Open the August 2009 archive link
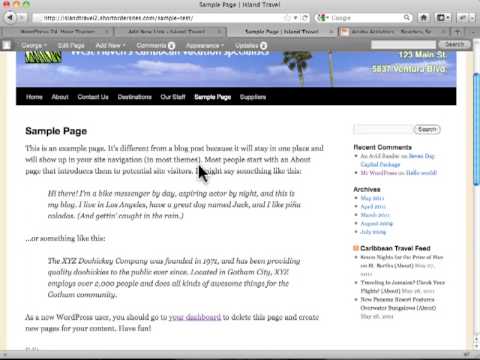Image resolution: width=480 pixels, height=360 pixels. pyautogui.click(x=377, y=223)
